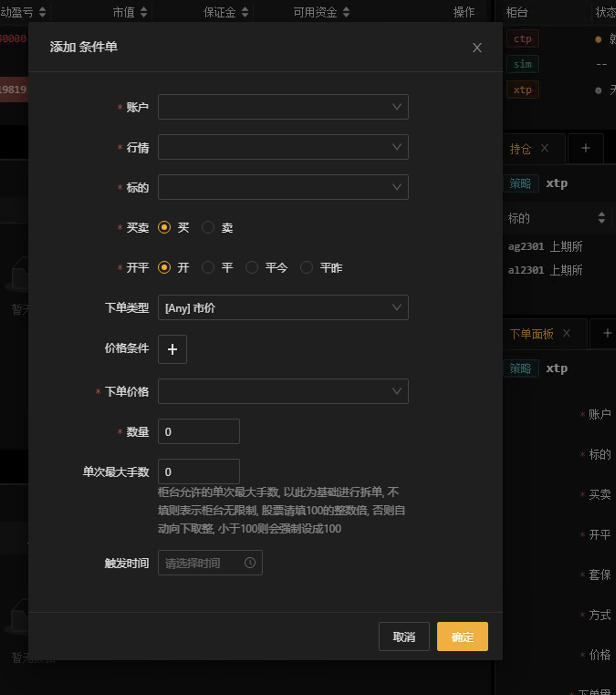Open the clock icon in 触发时间 field
Viewport: 616px width, 695px height.
(249, 563)
